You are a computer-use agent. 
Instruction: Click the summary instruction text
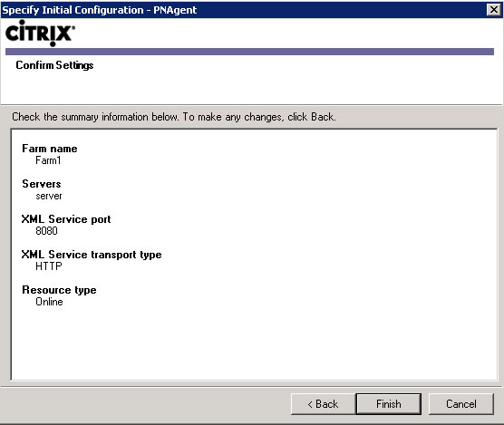coord(174,117)
